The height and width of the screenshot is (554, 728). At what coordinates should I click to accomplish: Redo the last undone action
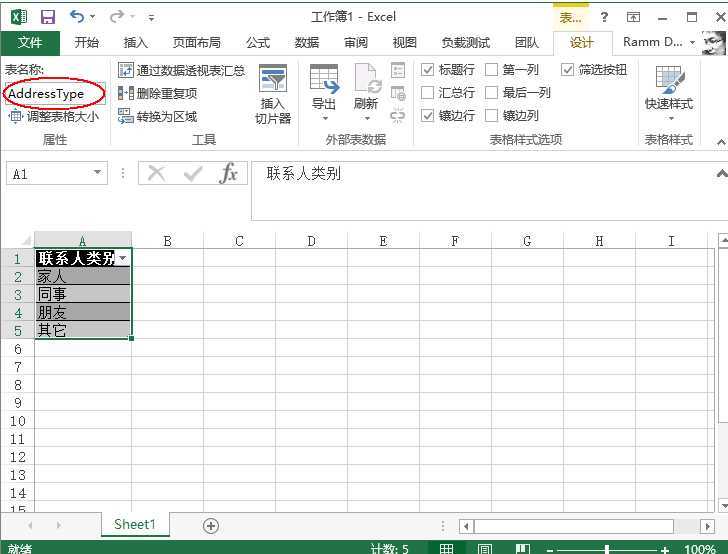[x=117, y=17]
